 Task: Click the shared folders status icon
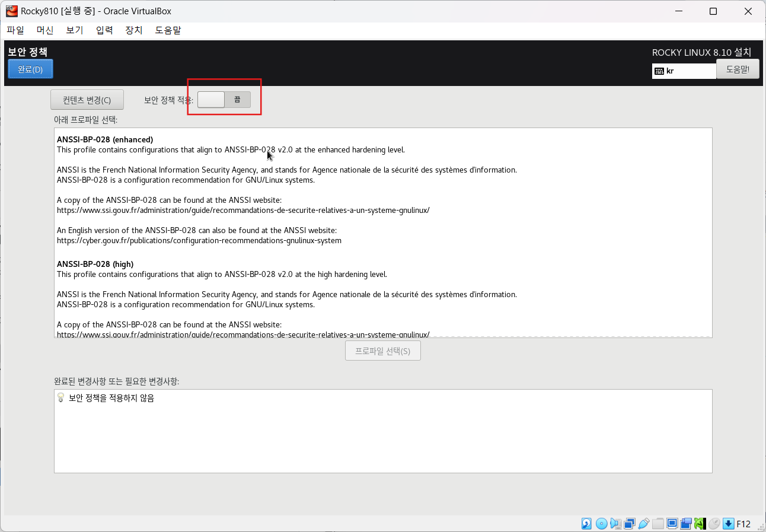[x=658, y=524]
